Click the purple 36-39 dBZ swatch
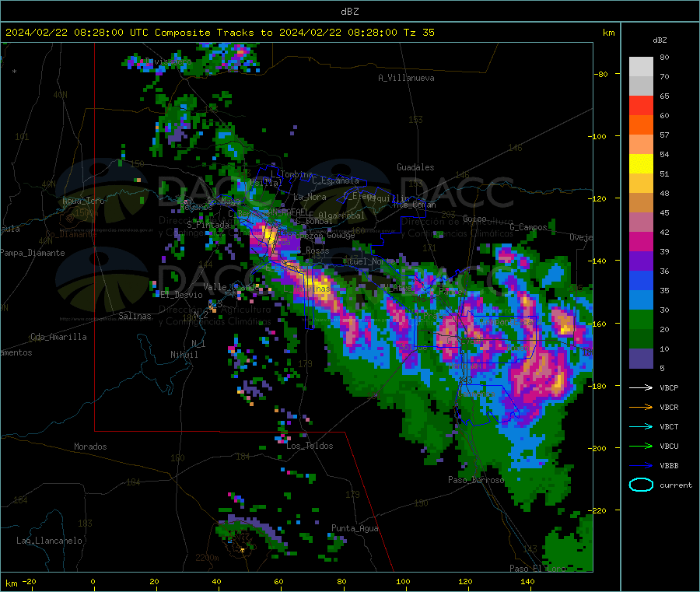700x592 pixels. 641,261
